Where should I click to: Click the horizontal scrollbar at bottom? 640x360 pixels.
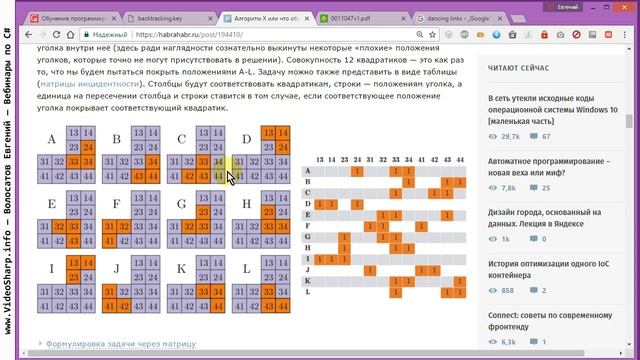pos(307,353)
